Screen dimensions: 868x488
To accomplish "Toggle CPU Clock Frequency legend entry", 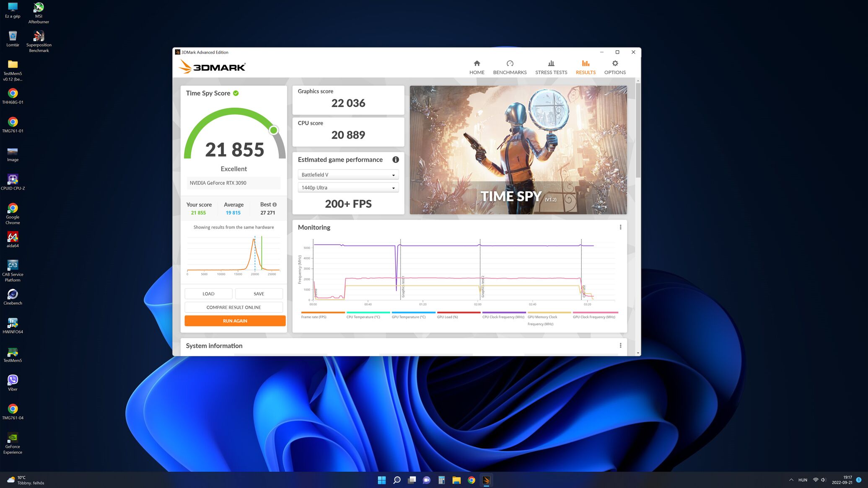I will pyautogui.click(x=503, y=315).
